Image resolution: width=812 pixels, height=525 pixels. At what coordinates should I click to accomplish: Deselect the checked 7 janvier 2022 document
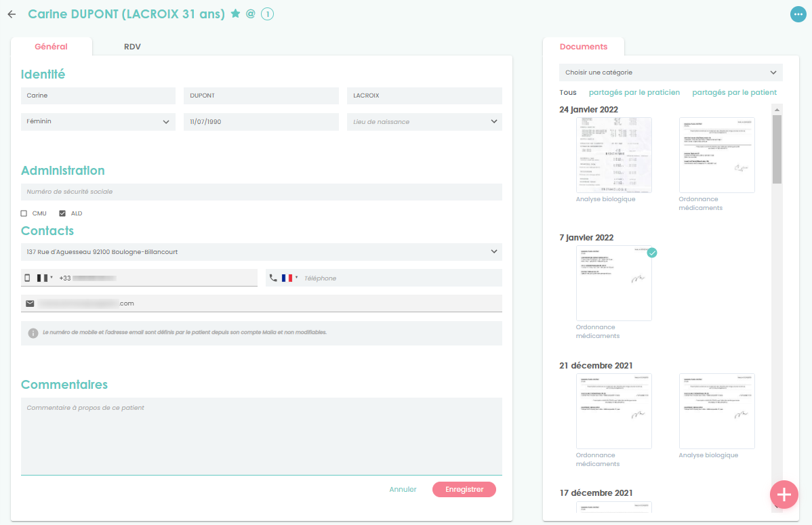651,253
